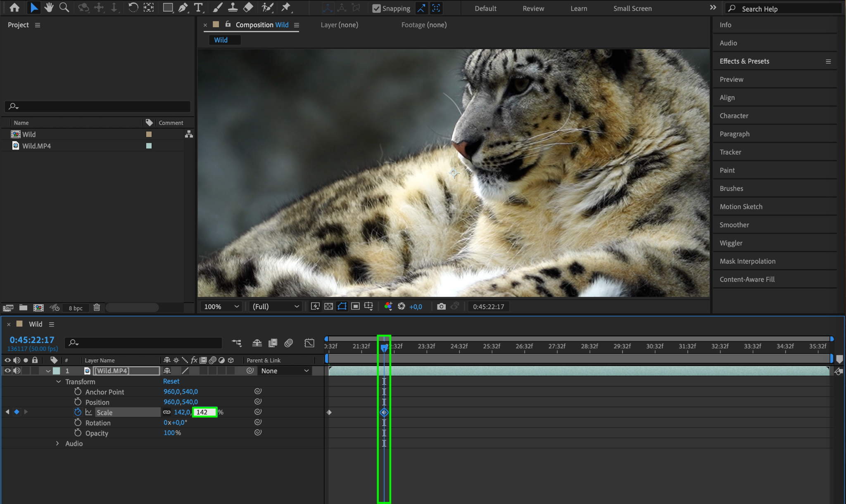Select the Rotation tool
The image size is (846, 504).
pyautogui.click(x=133, y=7)
